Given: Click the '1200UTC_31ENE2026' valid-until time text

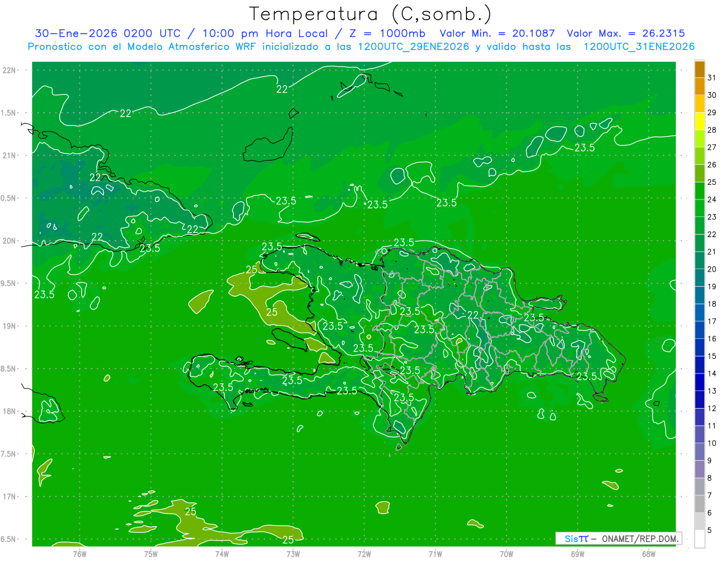Looking at the screenshot, I should [639, 47].
